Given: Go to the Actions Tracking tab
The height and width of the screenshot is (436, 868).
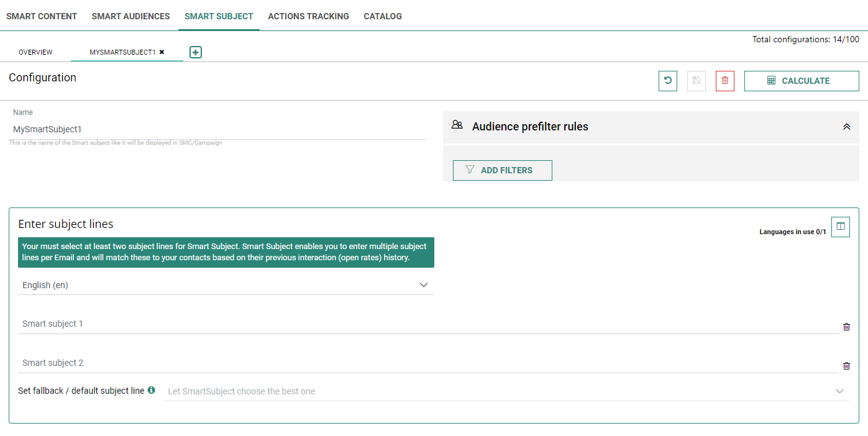Looking at the screenshot, I should [308, 16].
